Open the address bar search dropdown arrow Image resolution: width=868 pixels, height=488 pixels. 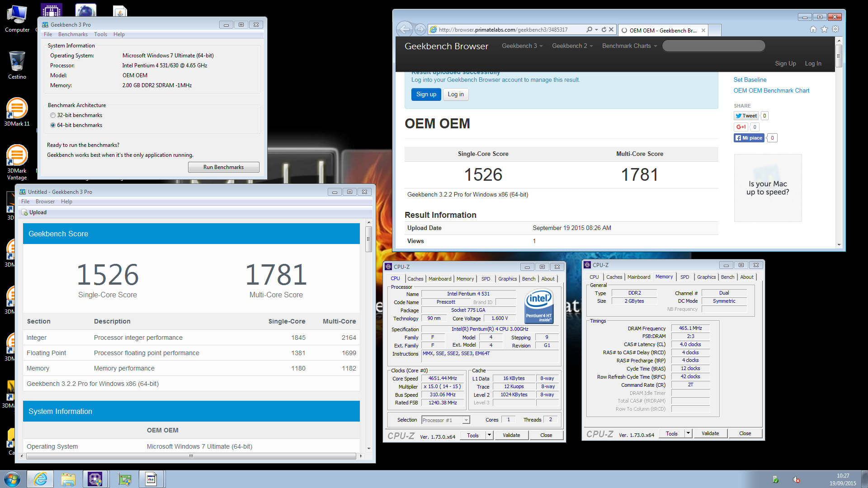pos(596,30)
